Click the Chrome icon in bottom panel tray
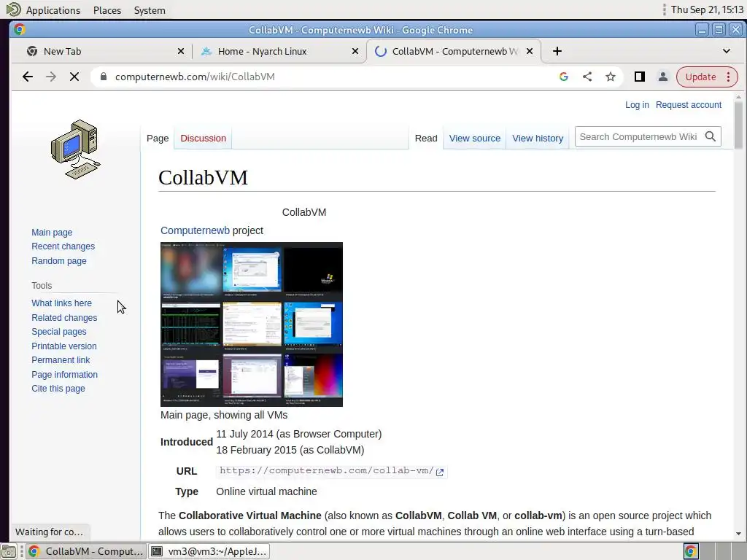The height and width of the screenshot is (560, 747). (x=691, y=551)
